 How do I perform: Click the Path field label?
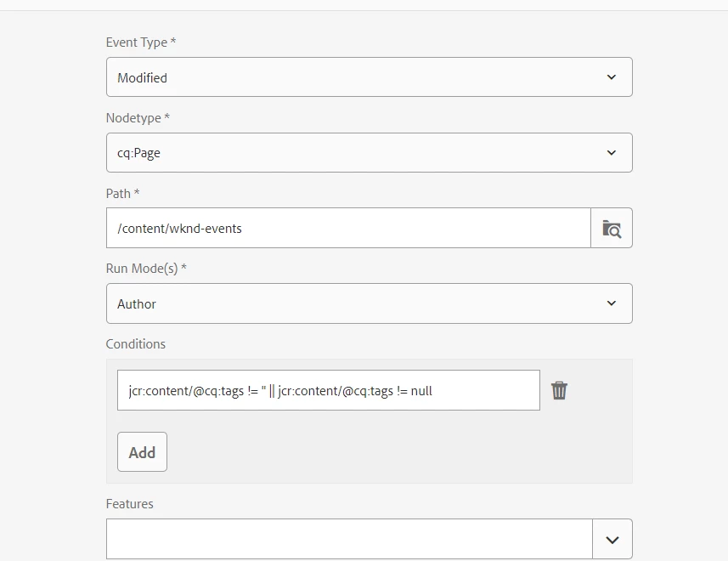[122, 194]
